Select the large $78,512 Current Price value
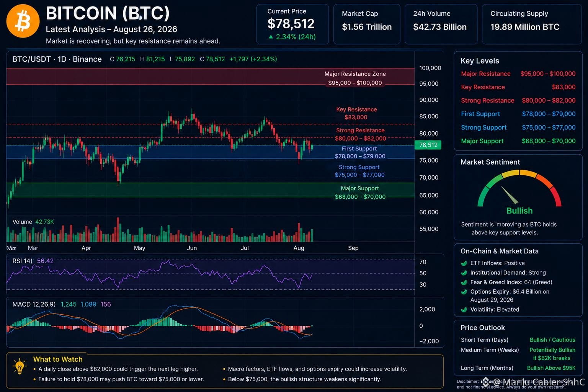Screen dimensions: 588x392 pos(291,24)
